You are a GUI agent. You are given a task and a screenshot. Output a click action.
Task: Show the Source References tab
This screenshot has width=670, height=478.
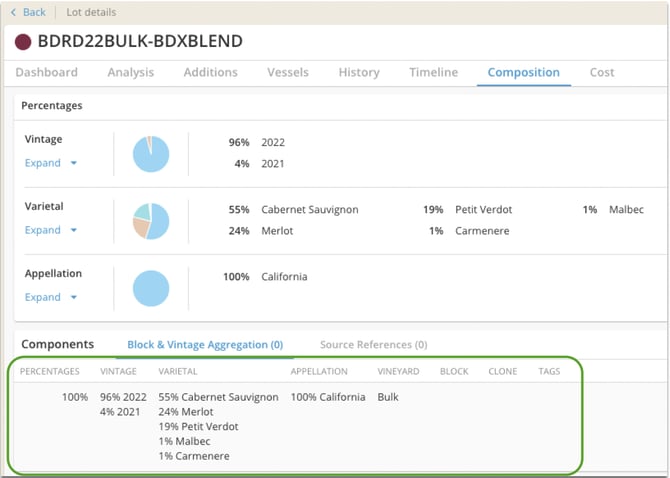pos(373,344)
